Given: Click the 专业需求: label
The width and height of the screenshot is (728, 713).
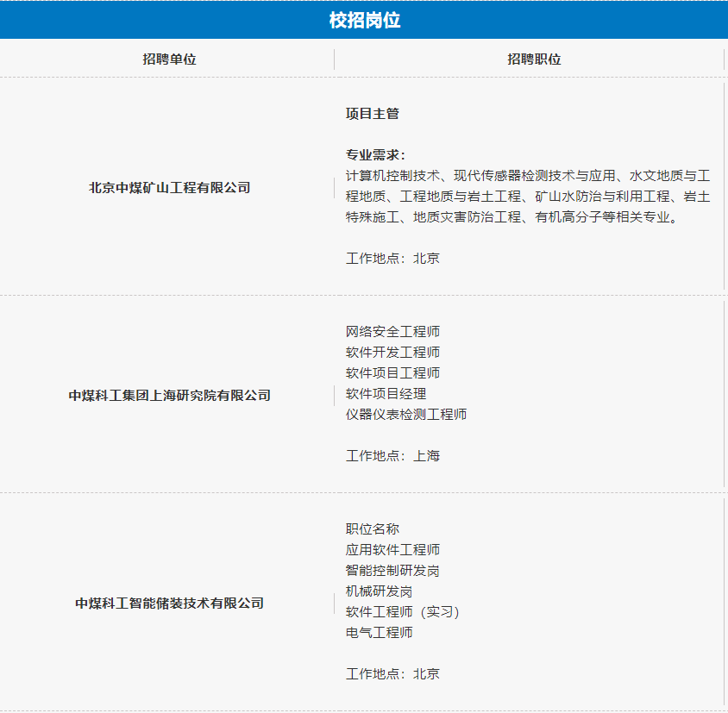Looking at the screenshot, I should point(375,154).
